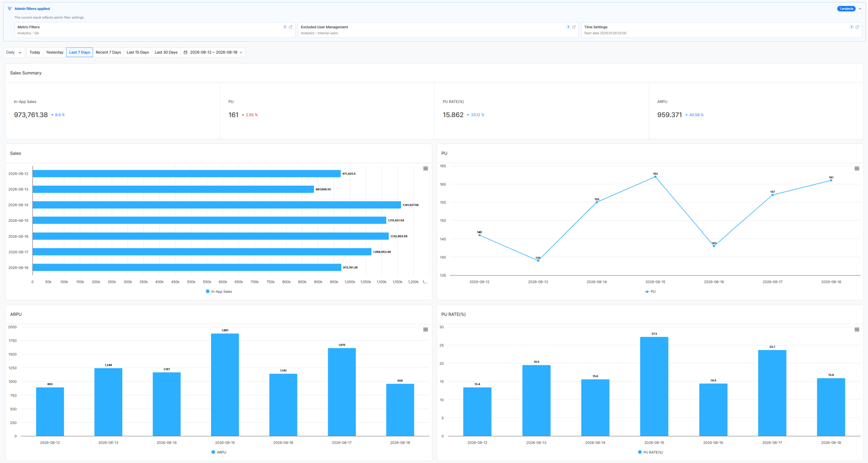Click the sales bar label 1,068,853.49

382,252
